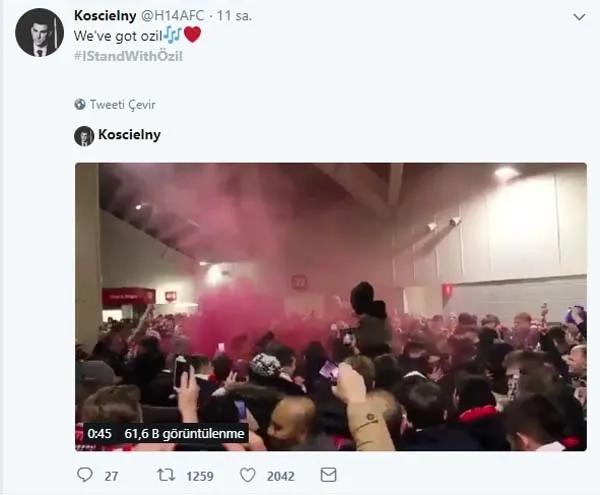
Task: Click small Koscielny avatar in quoted tweet
Action: pos(84,136)
